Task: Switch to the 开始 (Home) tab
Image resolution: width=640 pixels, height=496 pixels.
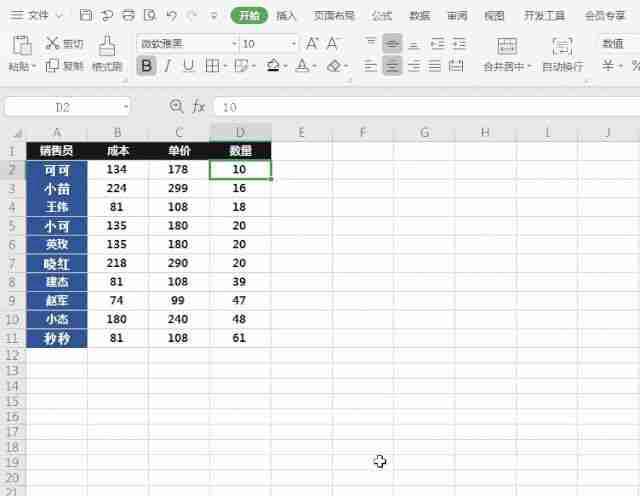Action: click(249, 16)
